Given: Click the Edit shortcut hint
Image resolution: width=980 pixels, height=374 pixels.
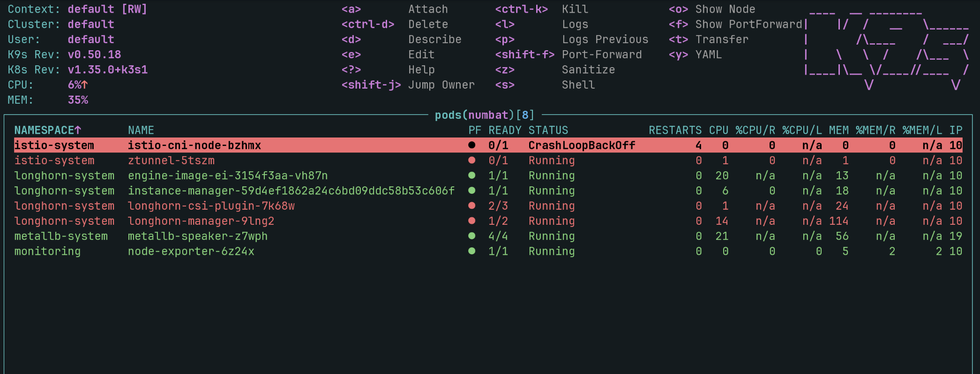Looking at the screenshot, I should [x=388, y=54].
